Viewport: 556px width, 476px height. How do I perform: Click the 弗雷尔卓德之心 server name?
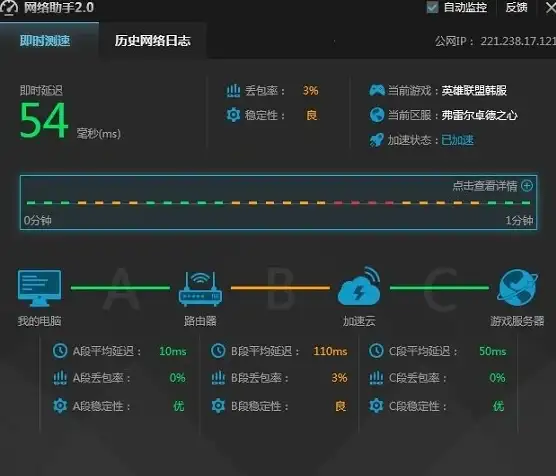pyautogui.click(x=479, y=115)
